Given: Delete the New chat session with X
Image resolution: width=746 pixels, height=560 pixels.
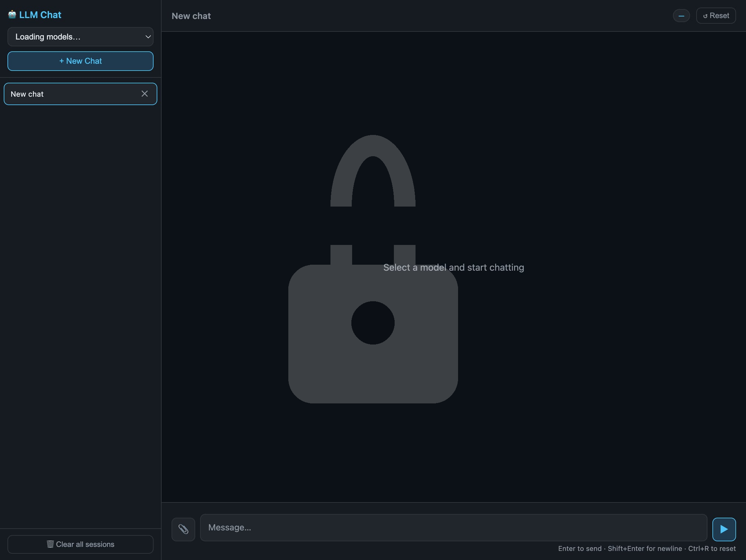Looking at the screenshot, I should pyautogui.click(x=145, y=94).
